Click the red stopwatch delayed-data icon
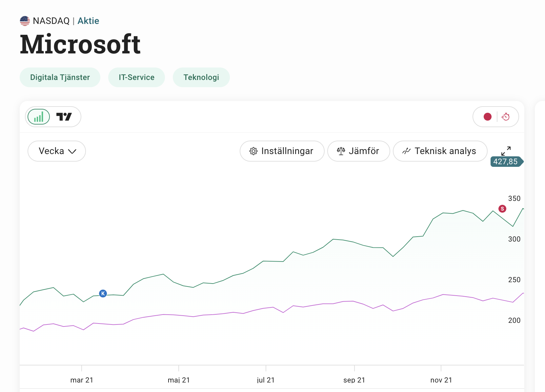The height and width of the screenshot is (392, 545). [x=506, y=117]
